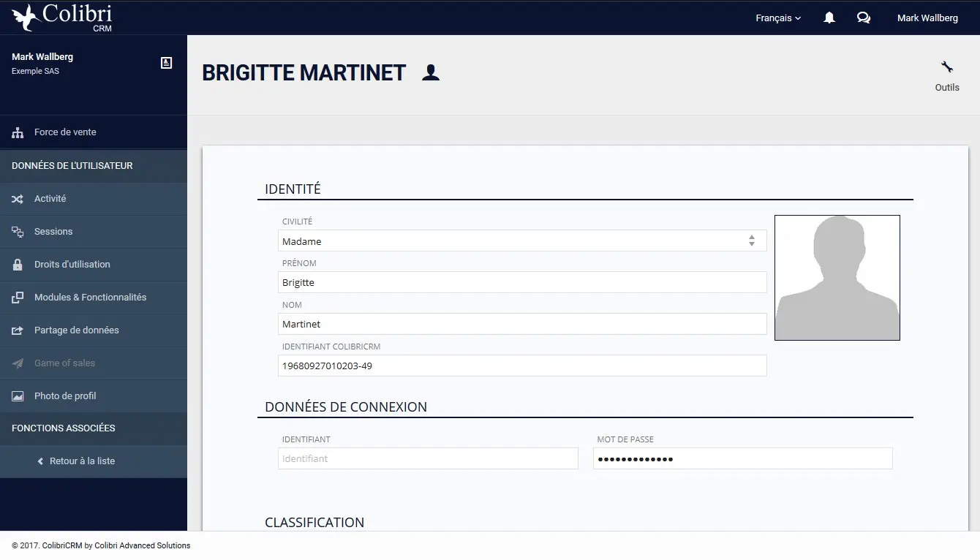Open the chat messages icon
The width and height of the screenshot is (980, 560).
coord(864,18)
